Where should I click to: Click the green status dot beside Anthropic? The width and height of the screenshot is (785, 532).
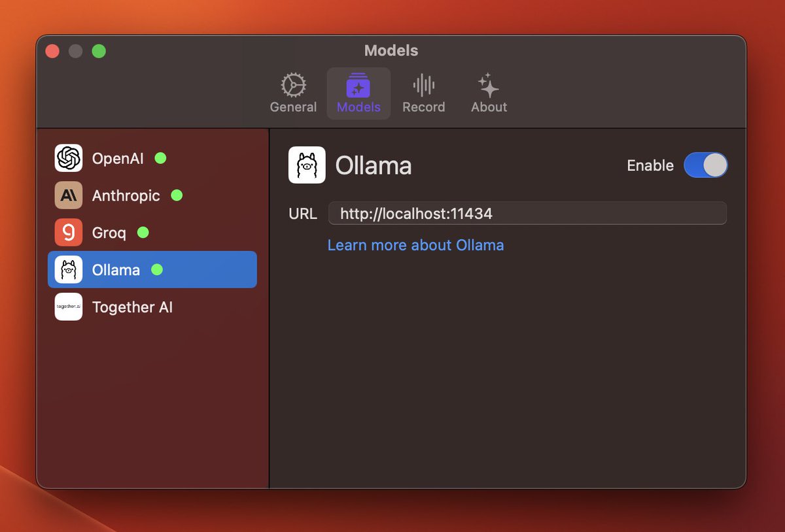pos(177,195)
